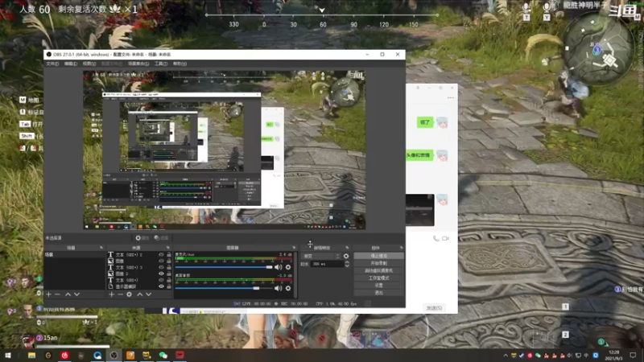
Task: Open OBS settings button in Controls
Action: tap(378, 286)
